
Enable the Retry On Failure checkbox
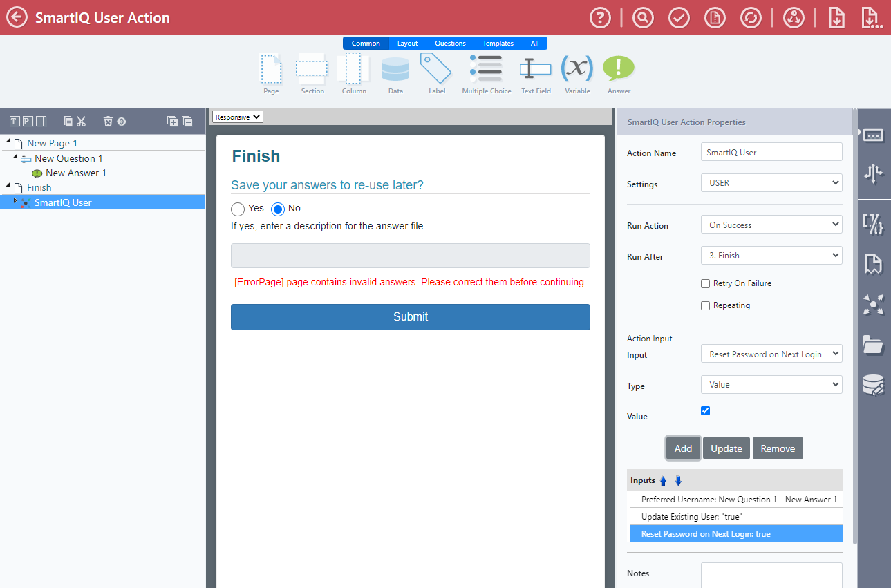click(x=705, y=283)
